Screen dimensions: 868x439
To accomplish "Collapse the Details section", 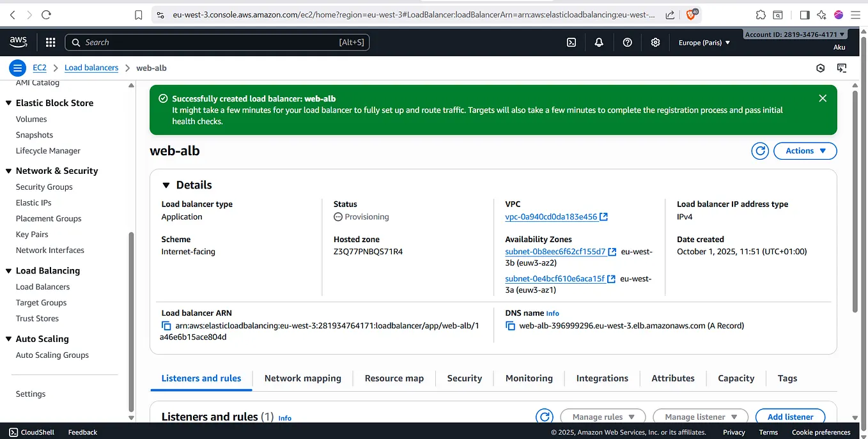I will [x=166, y=185].
